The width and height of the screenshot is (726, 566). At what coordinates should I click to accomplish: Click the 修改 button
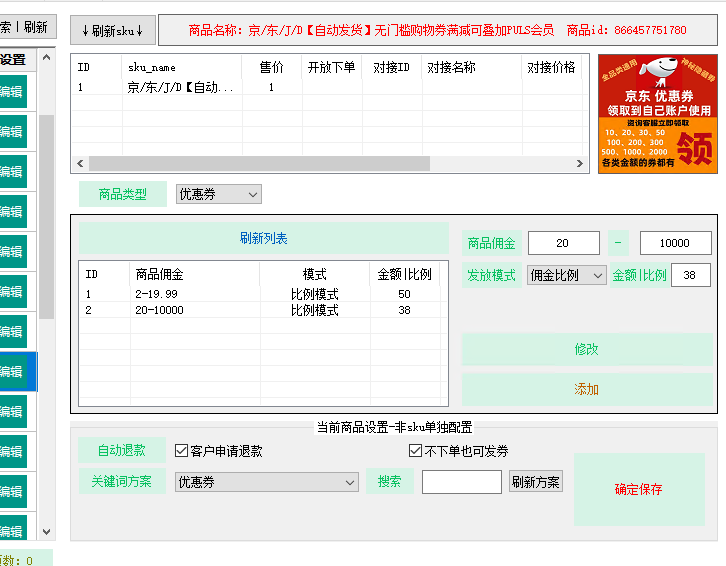(x=587, y=349)
